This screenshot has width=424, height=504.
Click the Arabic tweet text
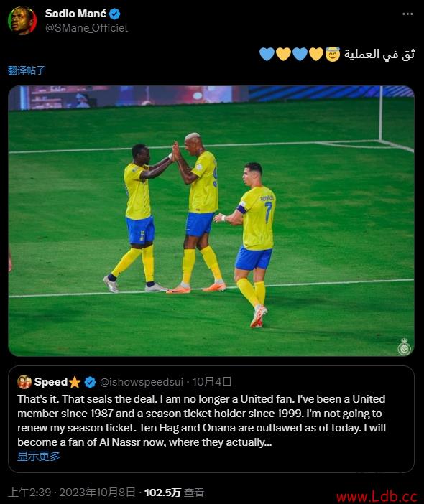[x=379, y=54]
